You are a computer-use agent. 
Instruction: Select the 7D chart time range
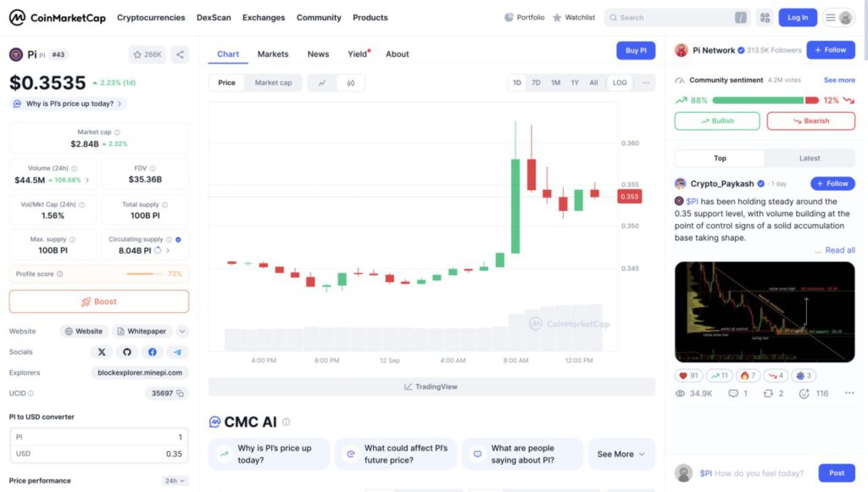point(536,82)
